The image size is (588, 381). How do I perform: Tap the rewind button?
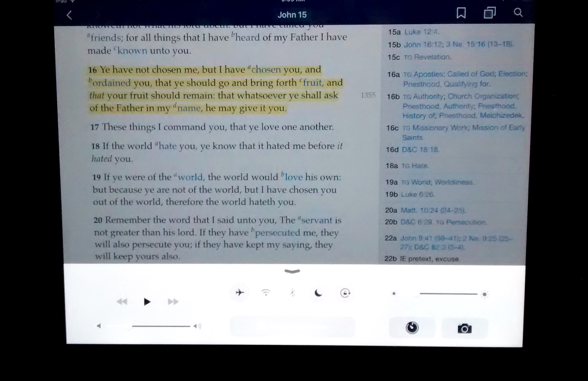[x=122, y=301]
